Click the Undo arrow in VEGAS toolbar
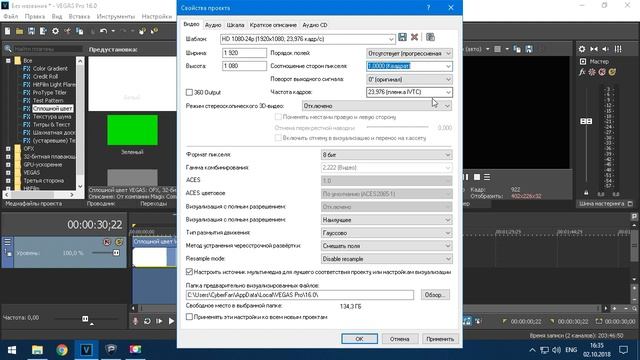 104,31
